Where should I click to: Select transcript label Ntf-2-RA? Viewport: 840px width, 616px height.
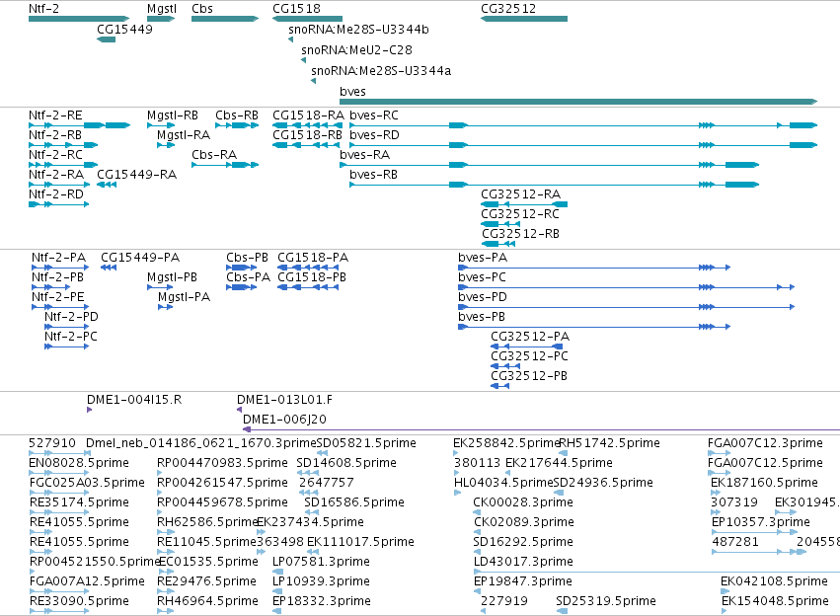(56, 175)
